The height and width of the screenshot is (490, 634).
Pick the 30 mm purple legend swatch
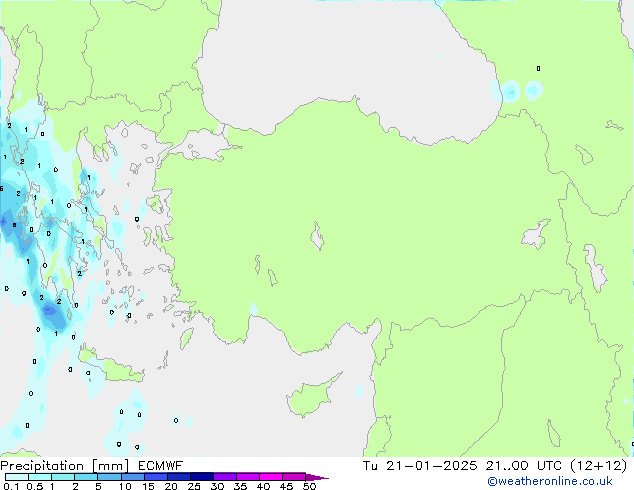(x=224, y=477)
